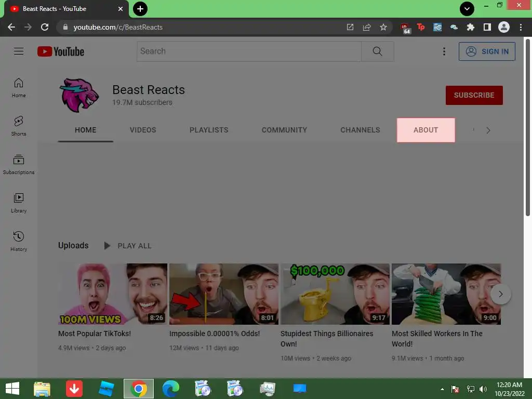
Task: Open the Chrome profile avatar
Action: [504, 27]
